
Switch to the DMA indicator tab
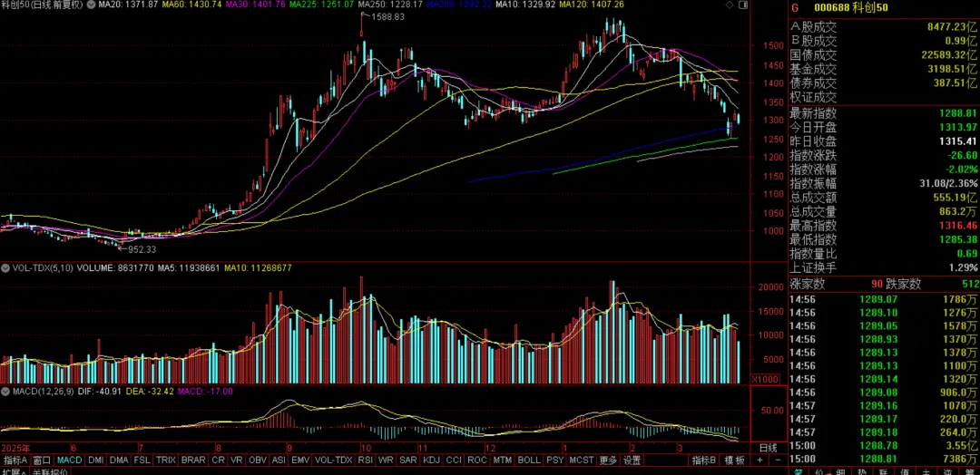(x=119, y=460)
